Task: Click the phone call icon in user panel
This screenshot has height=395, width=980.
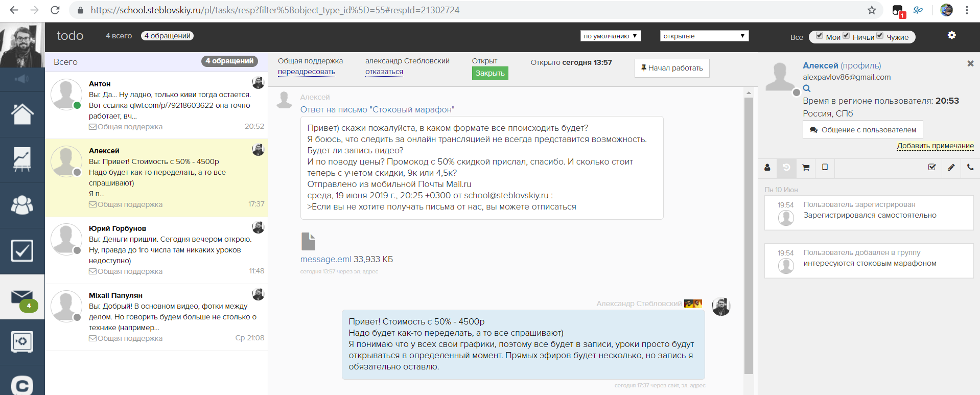Action: (970, 168)
